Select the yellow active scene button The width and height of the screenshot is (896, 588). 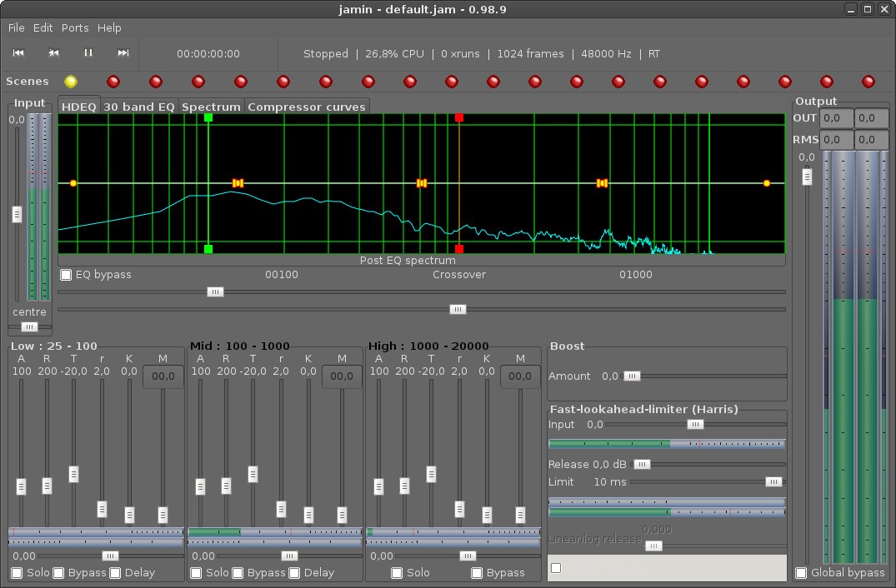[71, 82]
